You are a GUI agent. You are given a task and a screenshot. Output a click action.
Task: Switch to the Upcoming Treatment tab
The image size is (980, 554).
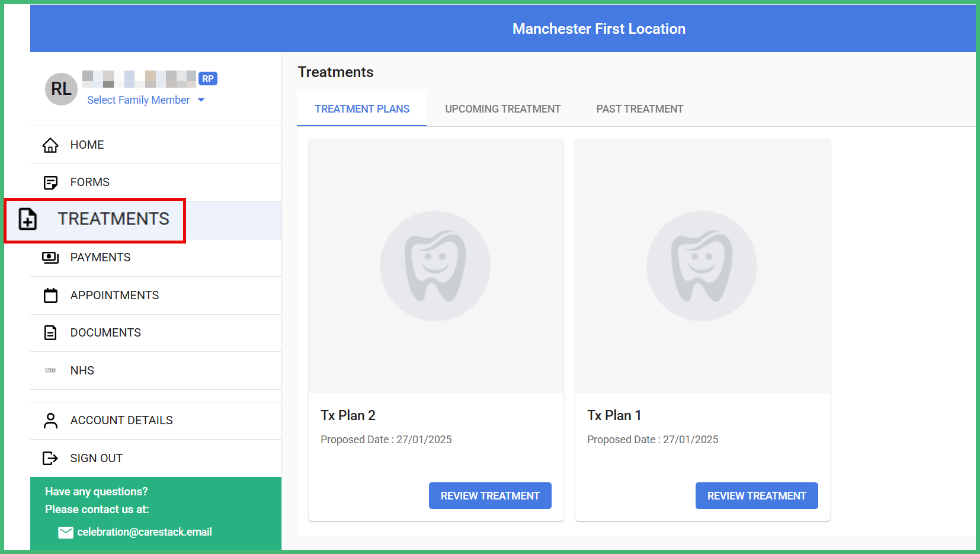click(x=502, y=108)
